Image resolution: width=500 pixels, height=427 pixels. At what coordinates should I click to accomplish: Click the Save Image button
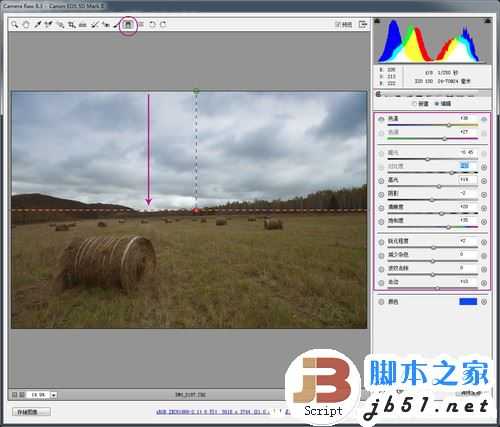[x=32, y=412]
